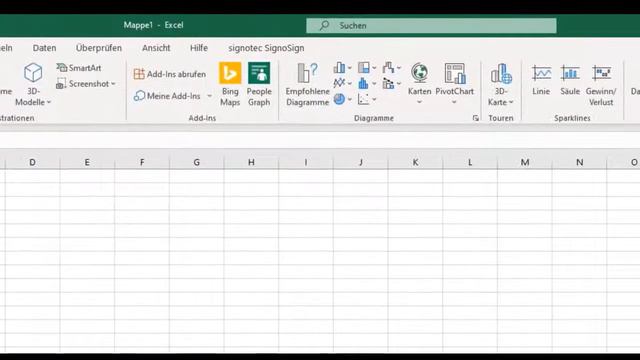Click the Karten globe icon

tap(419, 73)
